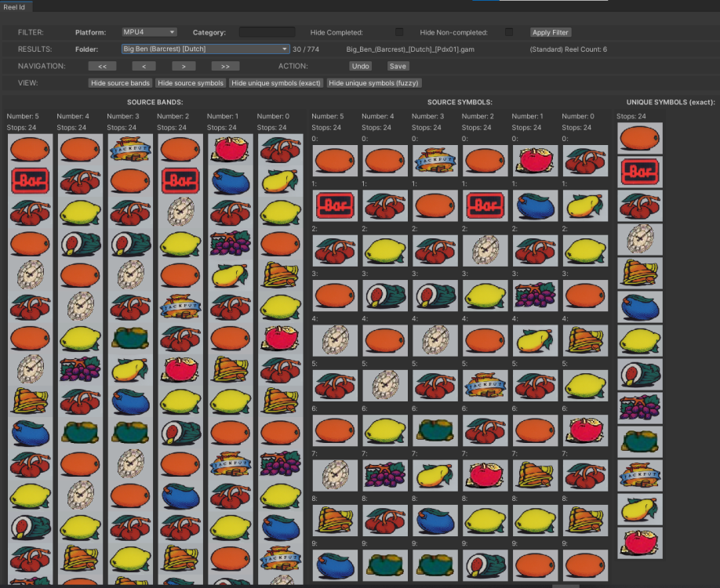Open the Platform dropdown showing MPU4
Viewport: 720px width, 588px height.
tap(148, 32)
